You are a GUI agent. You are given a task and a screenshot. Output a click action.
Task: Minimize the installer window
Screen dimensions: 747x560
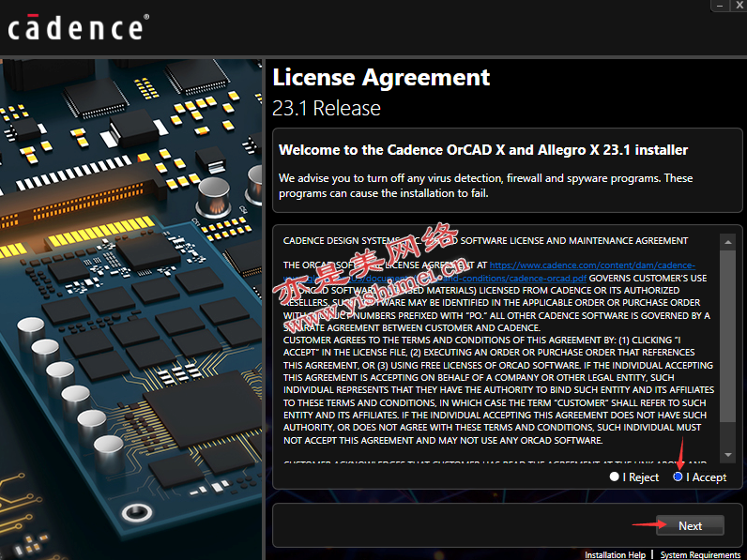tap(720, 6)
